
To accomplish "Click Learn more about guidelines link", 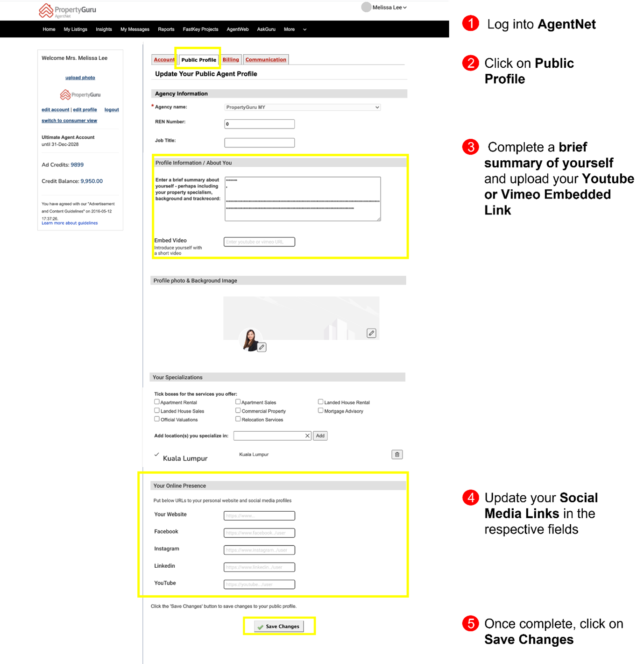I will tap(70, 223).
